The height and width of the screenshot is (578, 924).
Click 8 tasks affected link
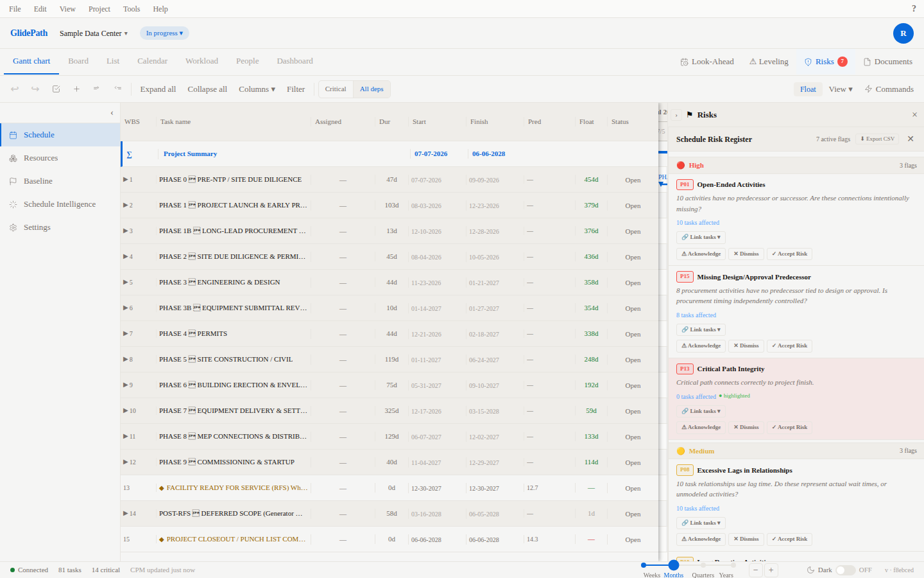pos(696,315)
